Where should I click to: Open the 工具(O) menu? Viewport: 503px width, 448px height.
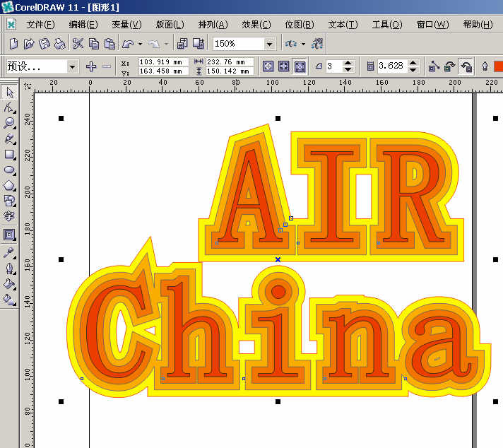(386, 25)
